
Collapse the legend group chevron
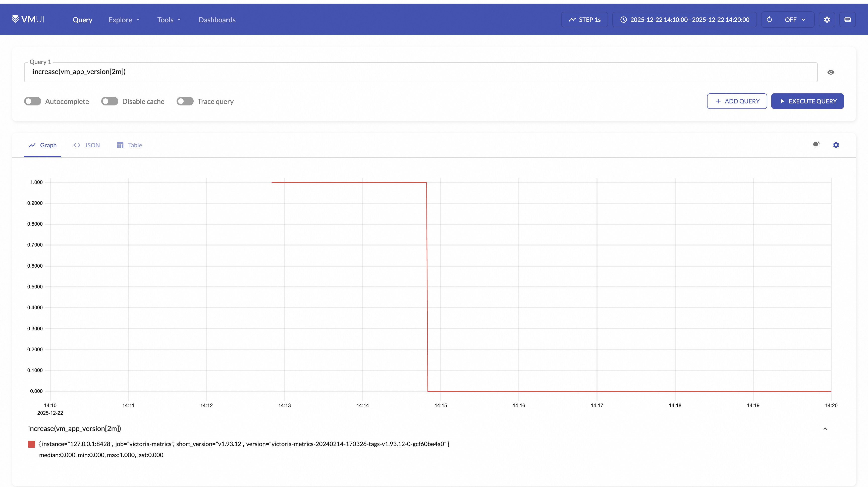pos(825,429)
